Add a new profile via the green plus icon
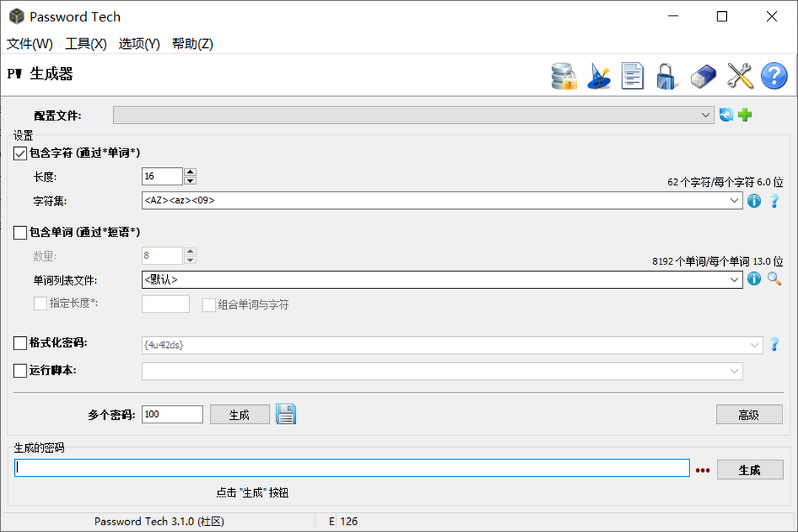The height and width of the screenshot is (532, 798). (746, 115)
